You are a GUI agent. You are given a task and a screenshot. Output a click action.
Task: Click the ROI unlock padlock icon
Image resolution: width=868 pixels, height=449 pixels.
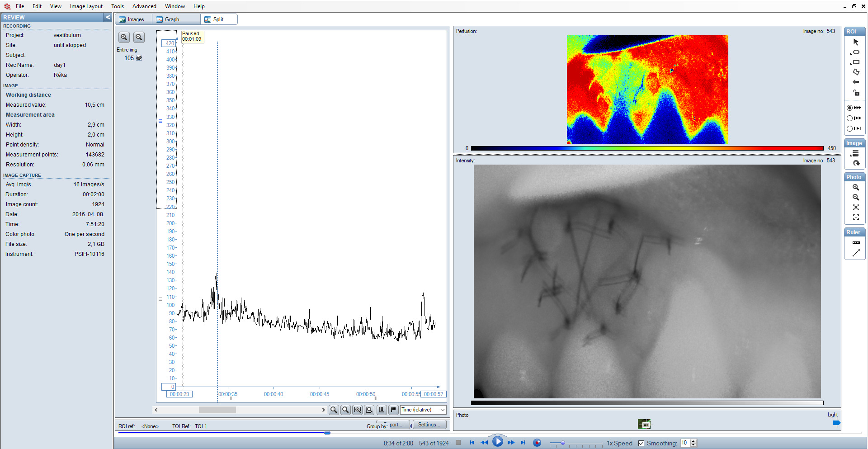pyautogui.click(x=855, y=93)
